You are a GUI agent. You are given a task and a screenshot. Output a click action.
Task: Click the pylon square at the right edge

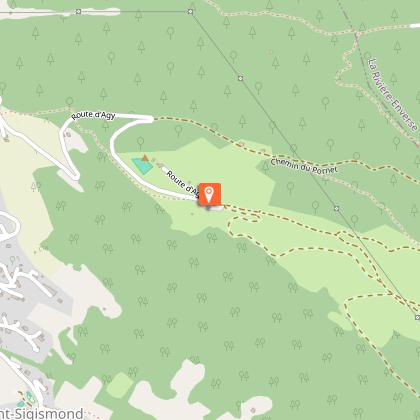[417, 317]
